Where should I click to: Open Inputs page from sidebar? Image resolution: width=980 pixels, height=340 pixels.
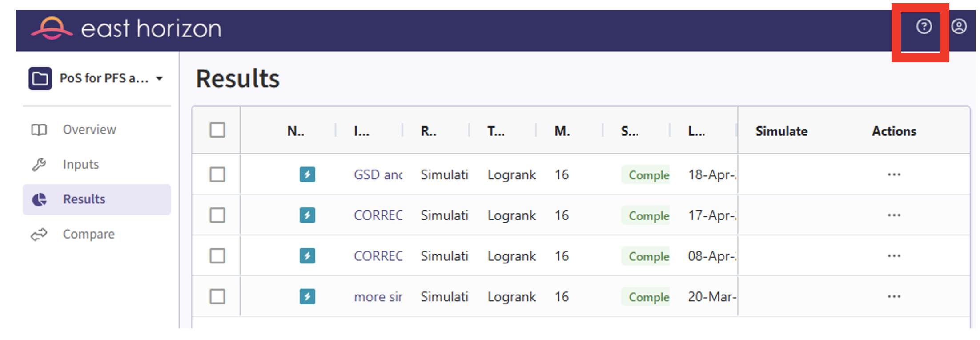coord(80,164)
